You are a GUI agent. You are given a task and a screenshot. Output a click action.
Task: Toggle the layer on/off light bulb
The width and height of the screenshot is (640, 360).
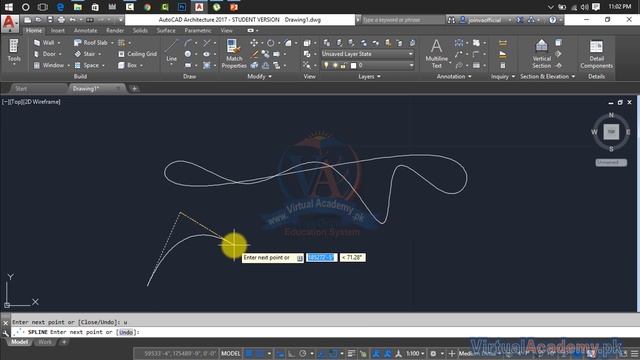326,65
